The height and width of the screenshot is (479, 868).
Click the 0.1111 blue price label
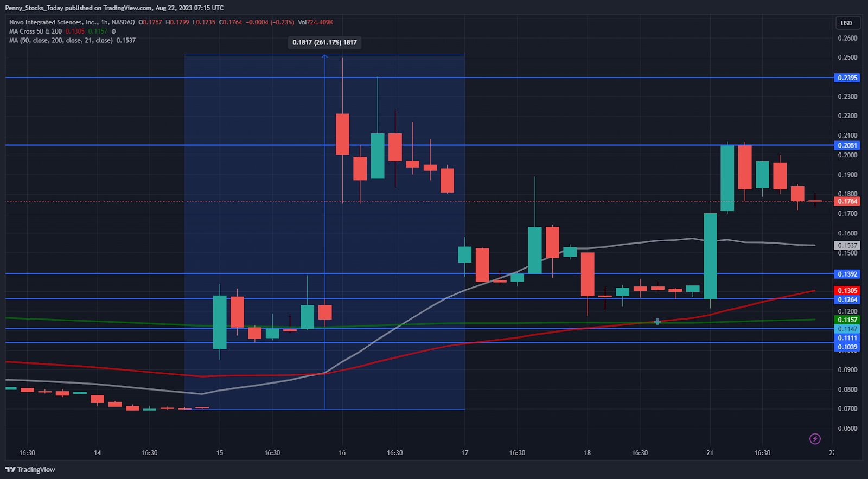tap(847, 338)
